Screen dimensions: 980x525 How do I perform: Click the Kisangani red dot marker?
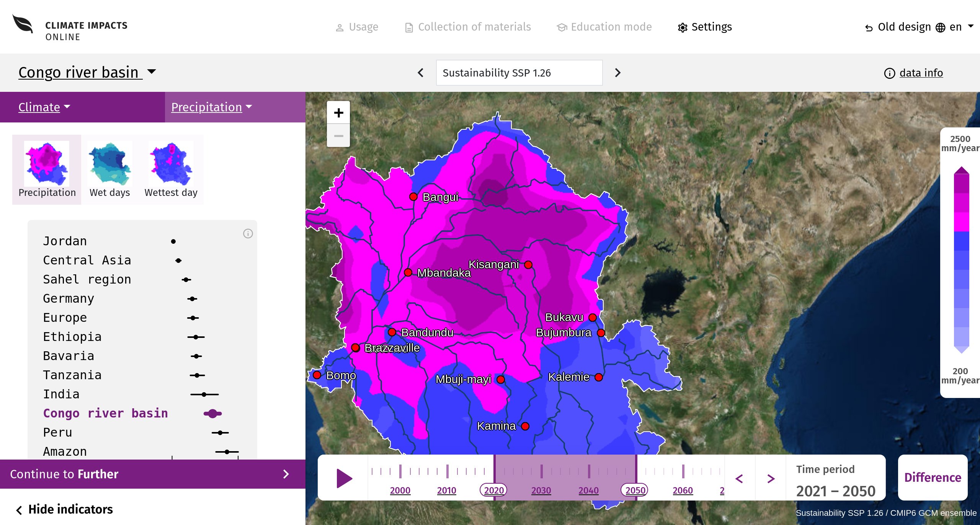click(528, 265)
